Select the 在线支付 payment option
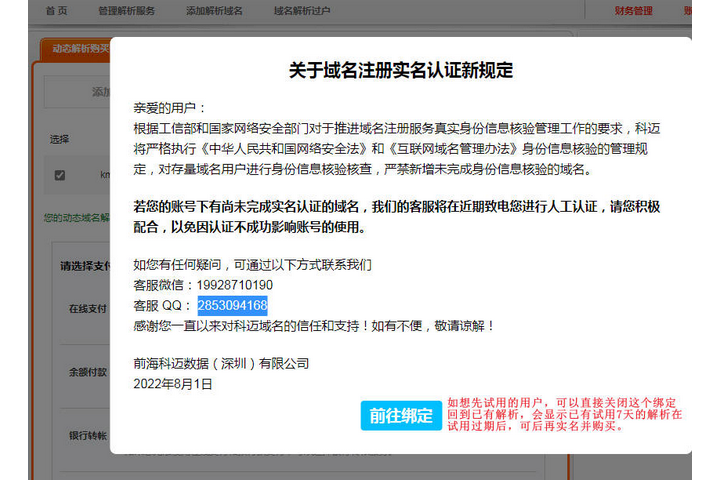720x480 pixels. (87, 309)
